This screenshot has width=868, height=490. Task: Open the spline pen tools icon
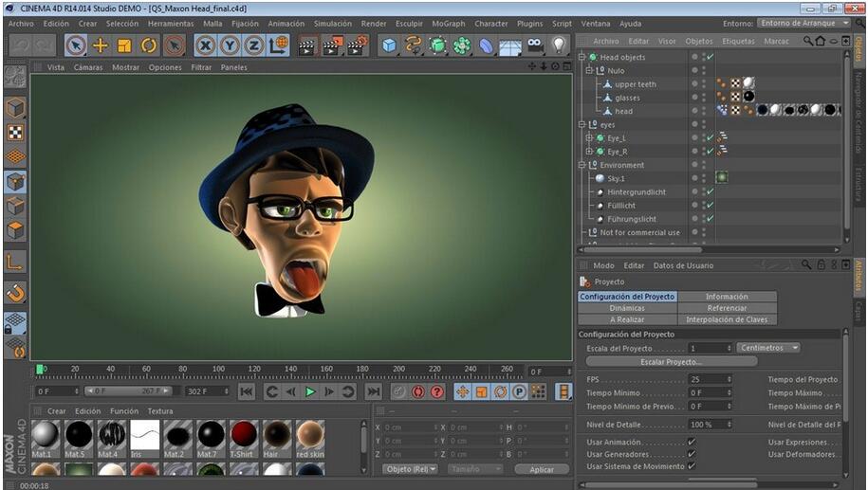414,45
